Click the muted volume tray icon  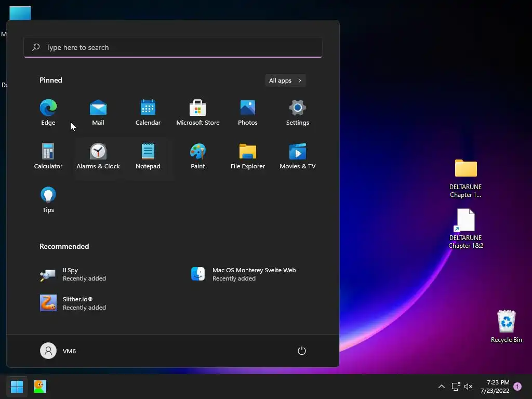coord(469,387)
